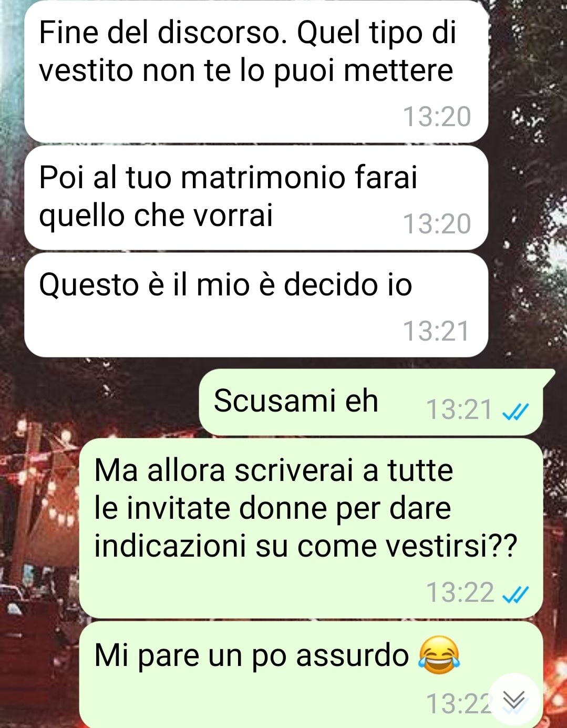Click the 13:20 timestamp of 'Fine del discorso'

(437, 117)
